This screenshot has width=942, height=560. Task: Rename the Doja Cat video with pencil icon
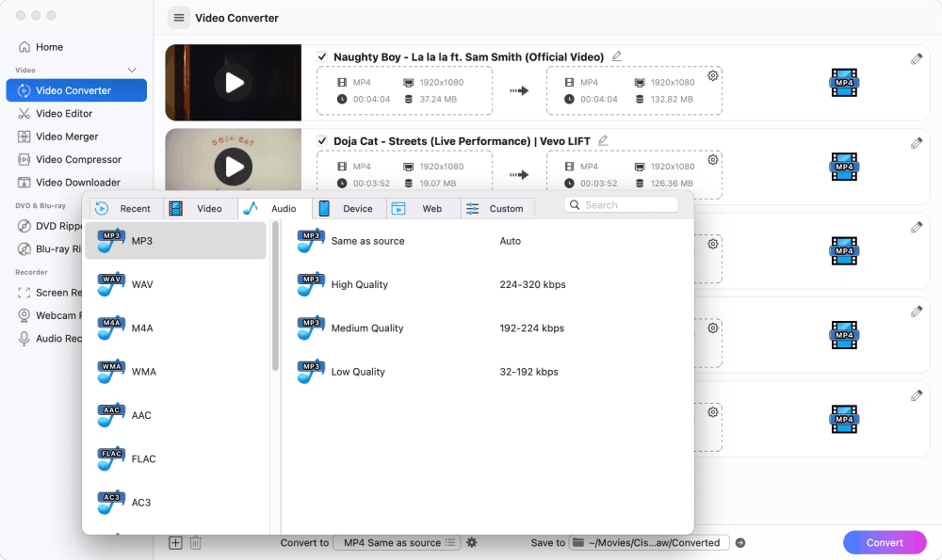[x=603, y=140]
